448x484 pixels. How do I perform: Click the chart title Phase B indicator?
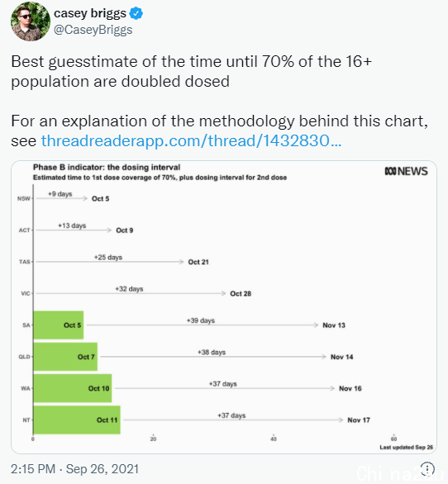point(107,168)
